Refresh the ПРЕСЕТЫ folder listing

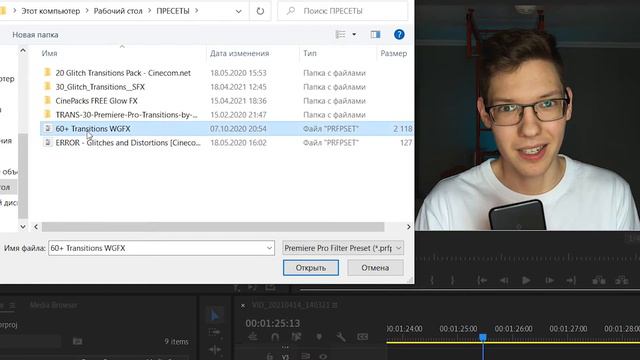260,11
